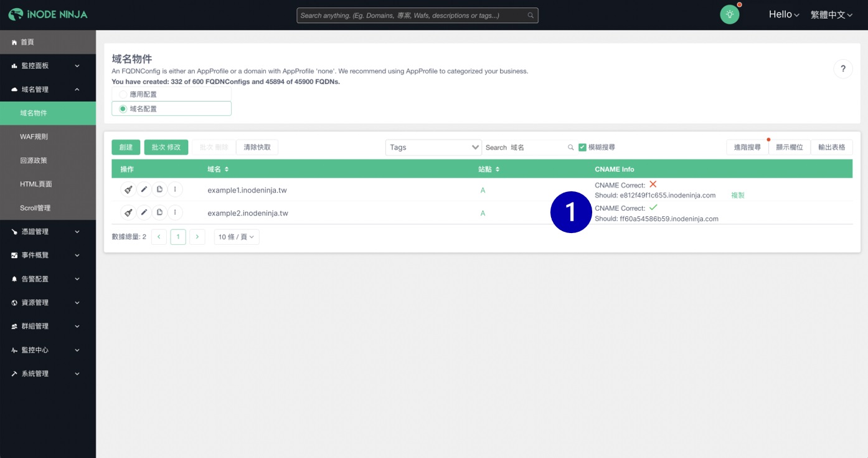
Task: Click the green 創建 button
Action: click(x=126, y=147)
